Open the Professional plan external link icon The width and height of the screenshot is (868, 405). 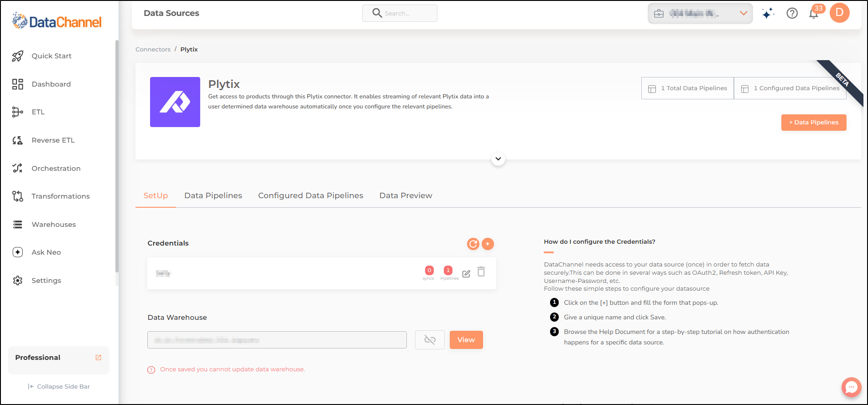click(98, 358)
